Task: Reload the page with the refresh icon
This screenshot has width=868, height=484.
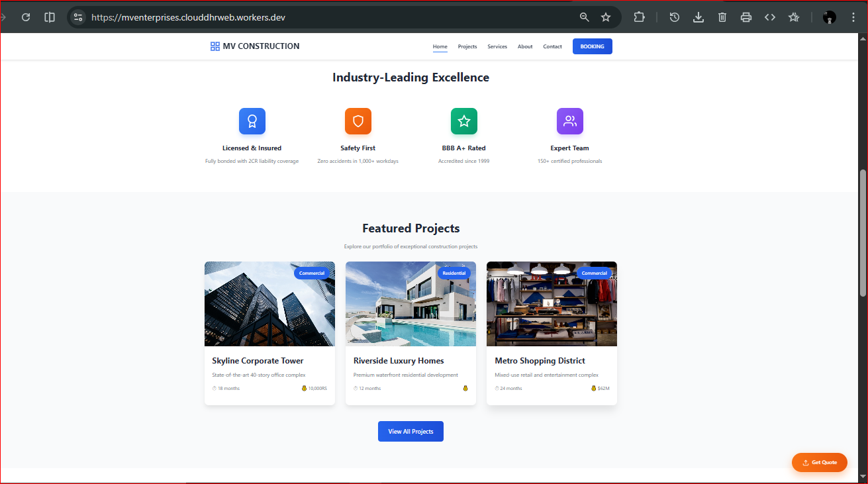Action: pyautogui.click(x=26, y=17)
